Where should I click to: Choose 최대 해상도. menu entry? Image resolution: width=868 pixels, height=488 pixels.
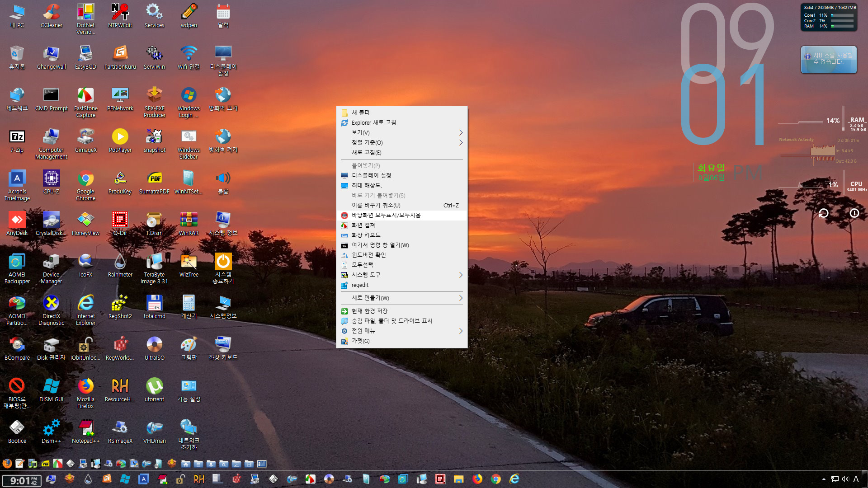pos(402,185)
